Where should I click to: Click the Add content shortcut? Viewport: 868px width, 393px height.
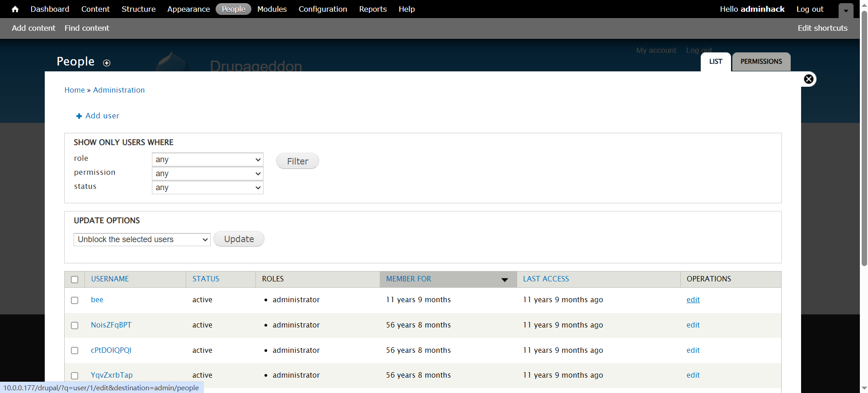coord(33,28)
